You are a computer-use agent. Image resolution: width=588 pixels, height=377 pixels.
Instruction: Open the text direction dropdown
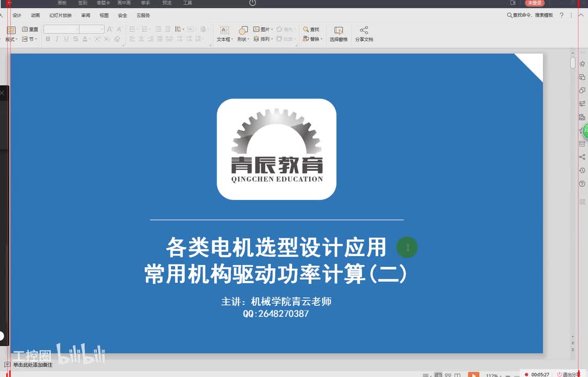coord(179,29)
